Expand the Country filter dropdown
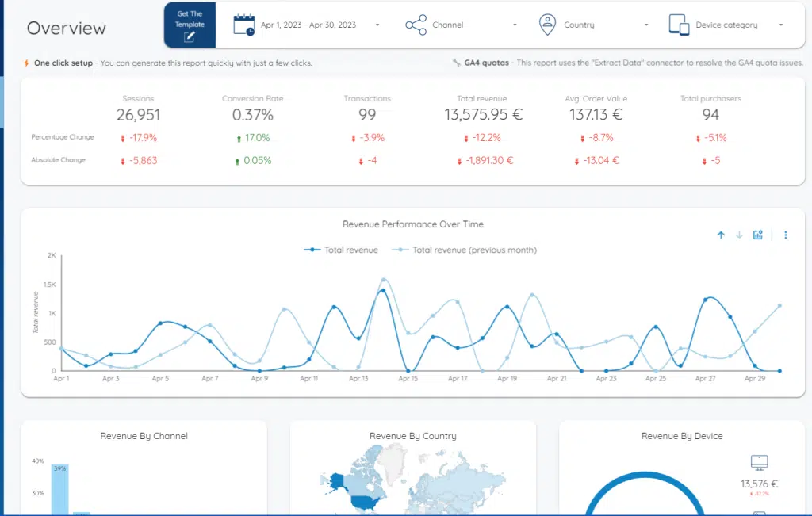 coord(646,25)
